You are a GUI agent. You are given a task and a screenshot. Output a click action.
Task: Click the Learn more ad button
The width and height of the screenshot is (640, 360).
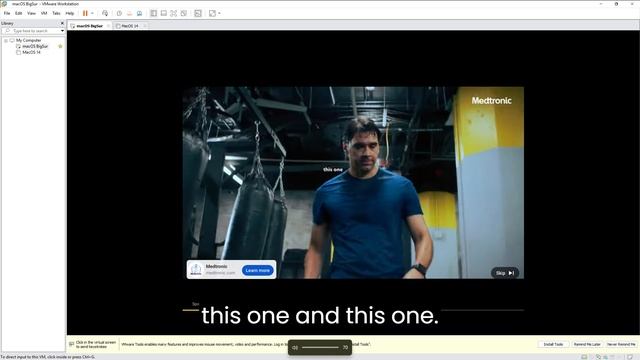[x=258, y=270]
